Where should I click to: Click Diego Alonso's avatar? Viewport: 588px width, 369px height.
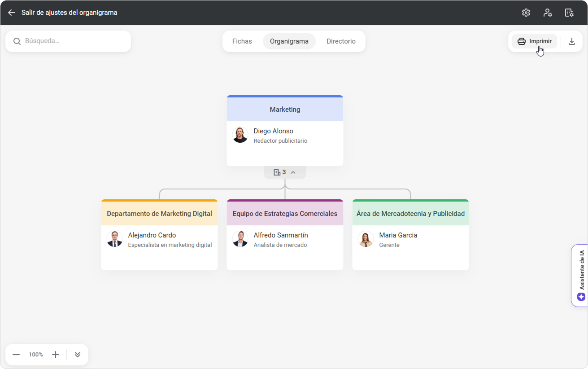(240, 135)
